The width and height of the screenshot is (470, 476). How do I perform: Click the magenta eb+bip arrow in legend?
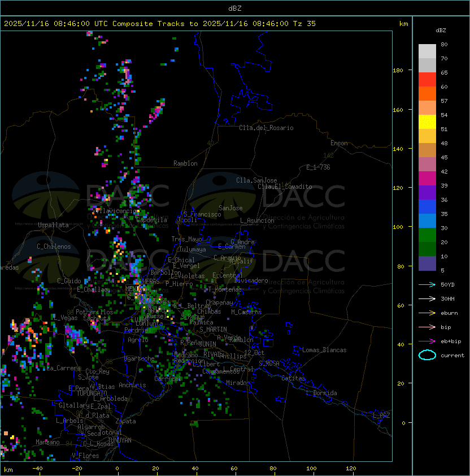click(427, 341)
